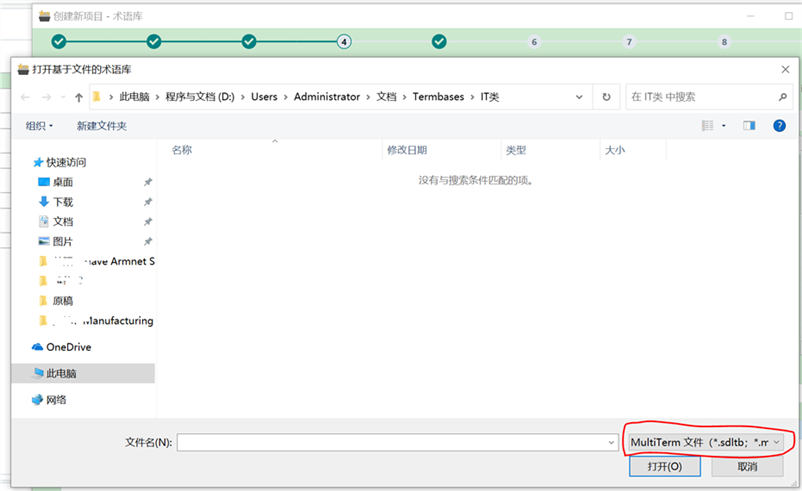This screenshot has height=491, width=802.
Task: Open help with blue question mark
Action: pyautogui.click(x=779, y=125)
